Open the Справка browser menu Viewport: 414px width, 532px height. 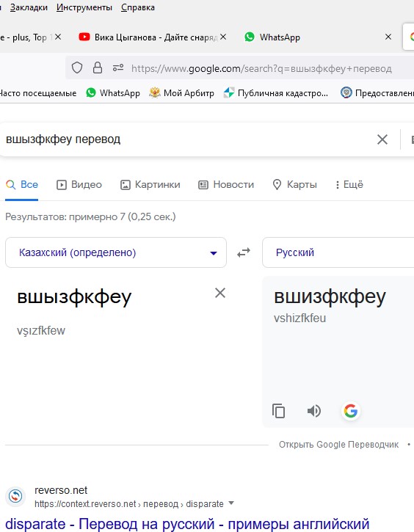pos(138,7)
